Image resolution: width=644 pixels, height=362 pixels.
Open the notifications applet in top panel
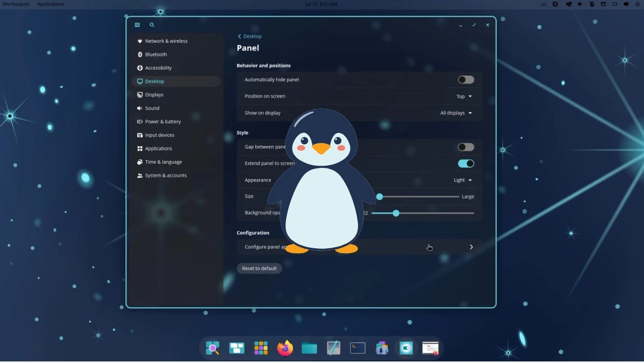626,4
